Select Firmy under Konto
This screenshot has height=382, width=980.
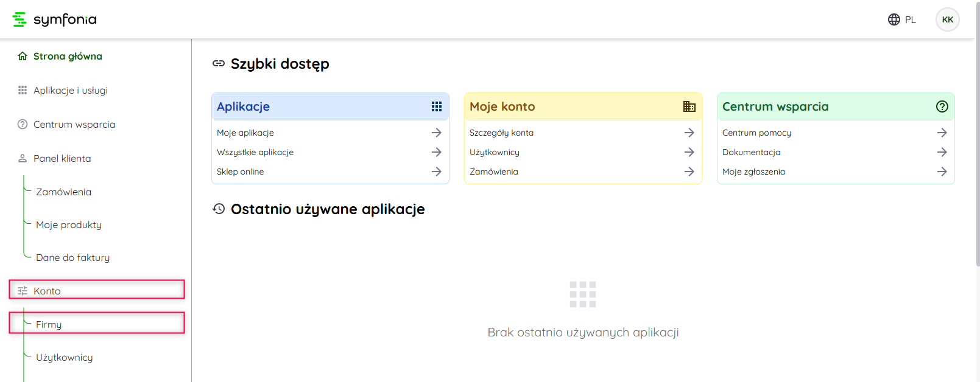pyautogui.click(x=49, y=324)
